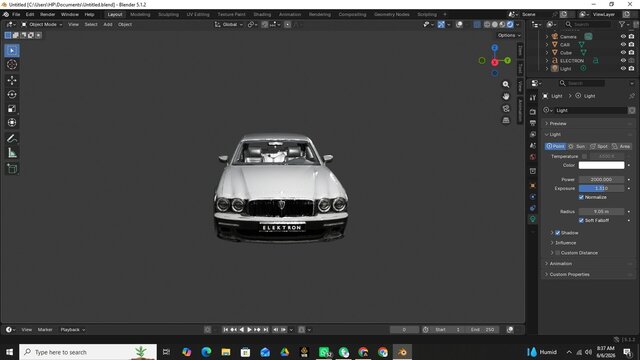The height and width of the screenshot is (360, 640).
Task: Select the Move tool
Action: (x=12, y=80)
